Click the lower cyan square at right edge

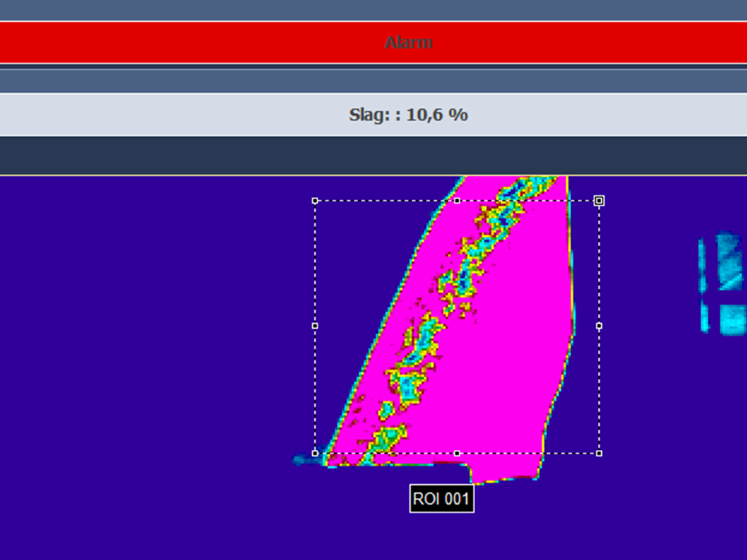pyautogui.click(x=732, y=319)
